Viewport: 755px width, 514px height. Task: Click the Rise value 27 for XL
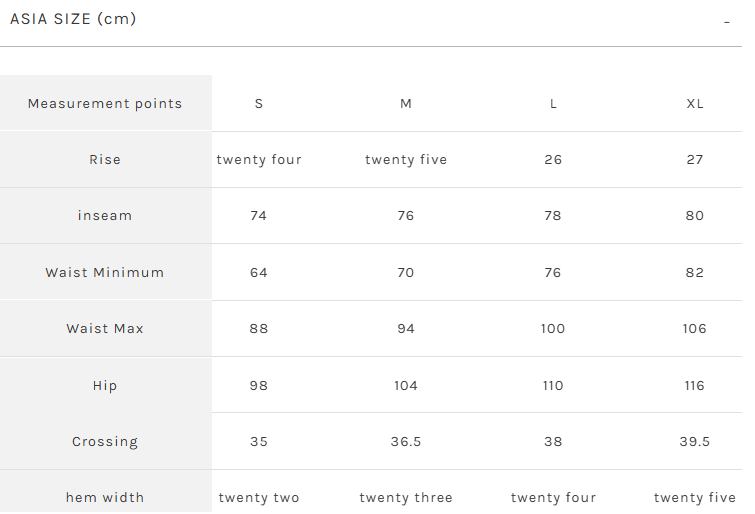tap(695, 159)
